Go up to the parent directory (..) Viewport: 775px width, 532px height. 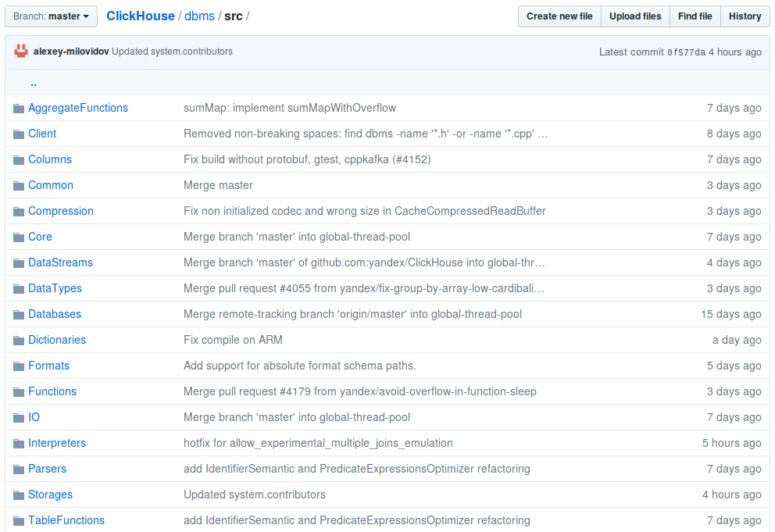pyautogui.click(x=34, y=83)
